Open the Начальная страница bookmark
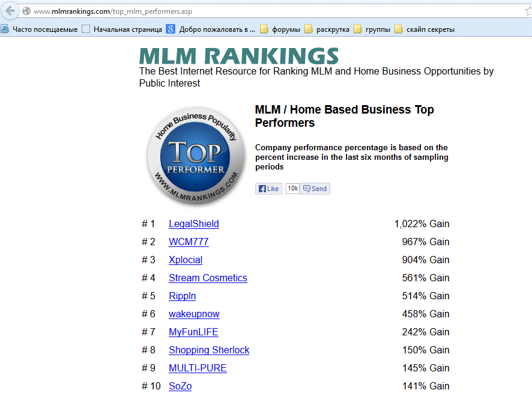 point(122,29)
